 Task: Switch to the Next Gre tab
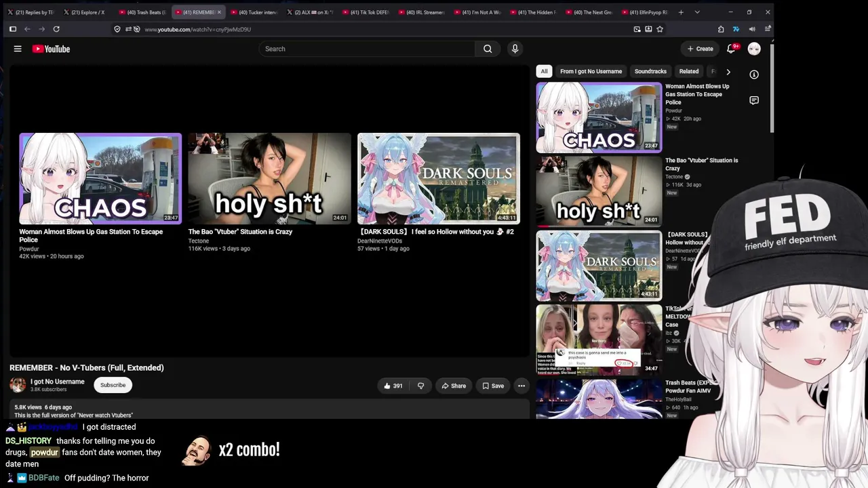(587, 12)
